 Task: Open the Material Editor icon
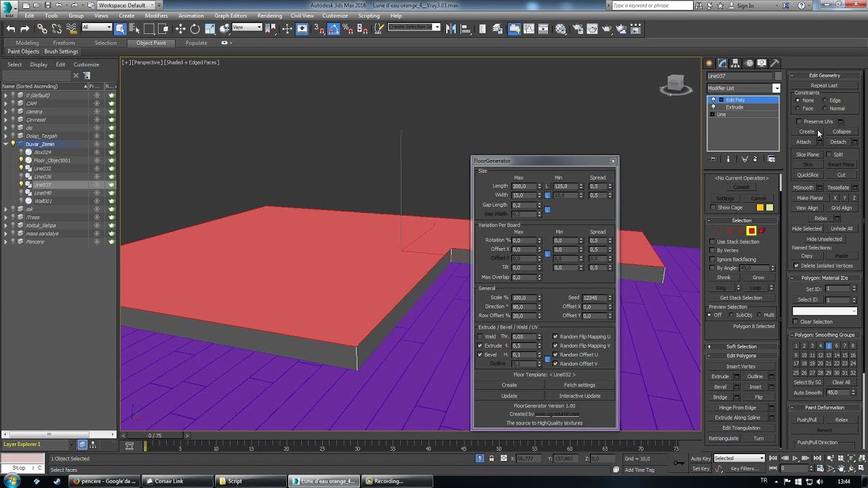(561, 28)
